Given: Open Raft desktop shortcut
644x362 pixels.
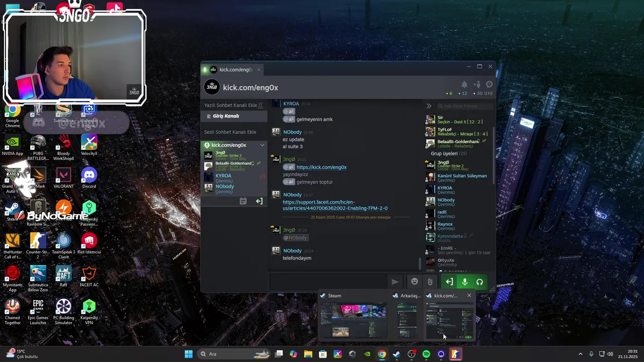Looking at the screenshot, I should (x=63, y=277).
